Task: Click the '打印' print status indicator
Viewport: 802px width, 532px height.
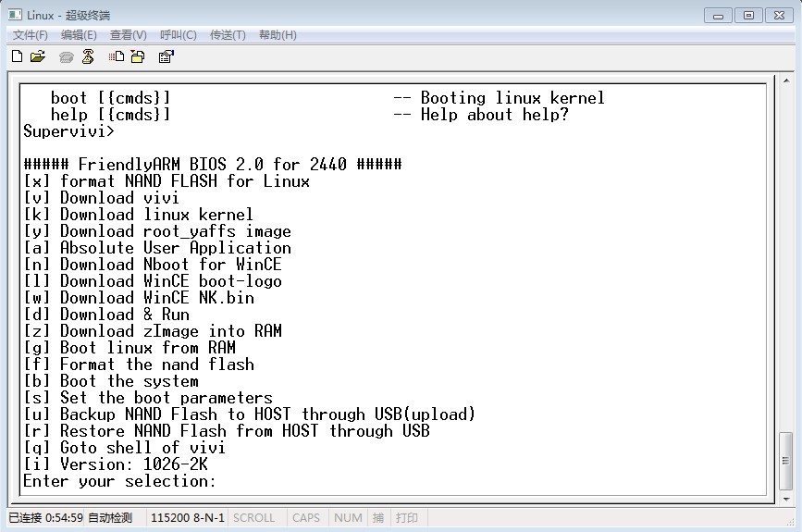Action: click(x=407, y=518)
